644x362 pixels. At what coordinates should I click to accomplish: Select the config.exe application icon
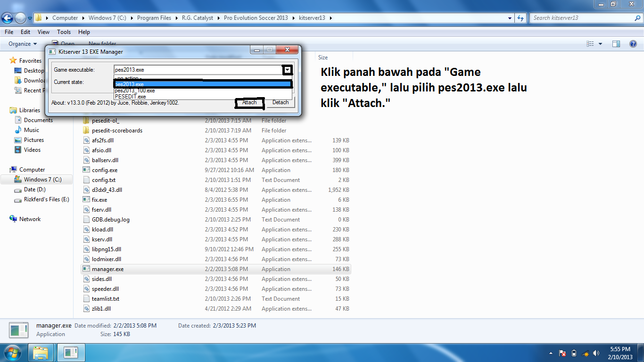(x=86, y=170)
